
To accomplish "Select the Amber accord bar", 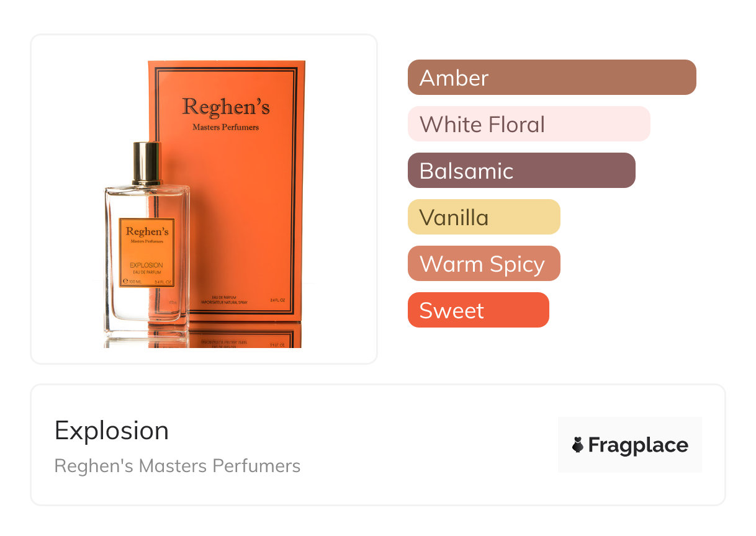I will 552,78.
